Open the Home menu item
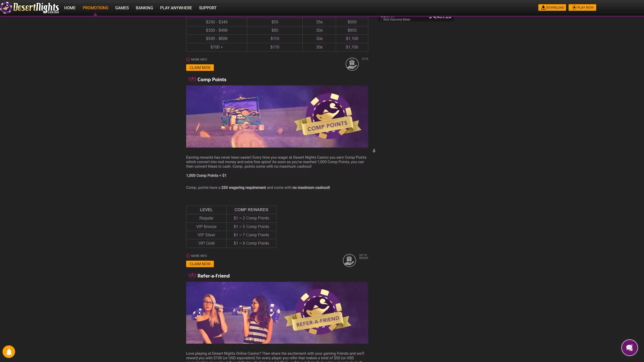 tap(70, 8)
